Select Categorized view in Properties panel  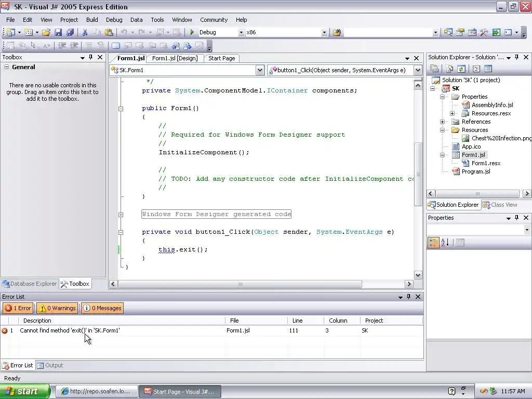click(433, 243)
